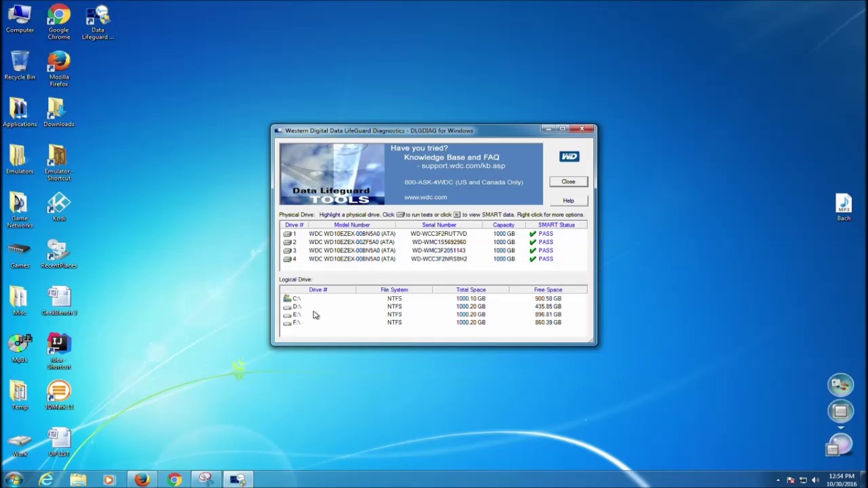Open Emulators folder on desktop

[20, 160]
